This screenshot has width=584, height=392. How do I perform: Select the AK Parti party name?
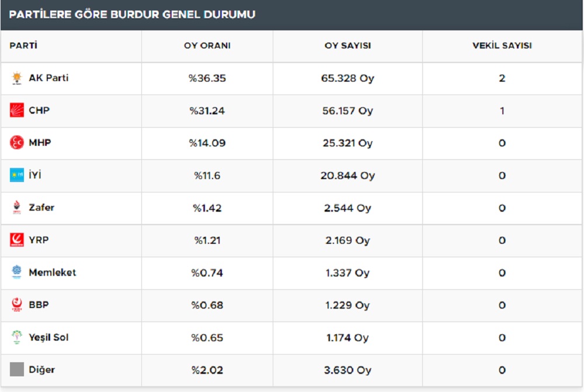click(x=49, y=78)
